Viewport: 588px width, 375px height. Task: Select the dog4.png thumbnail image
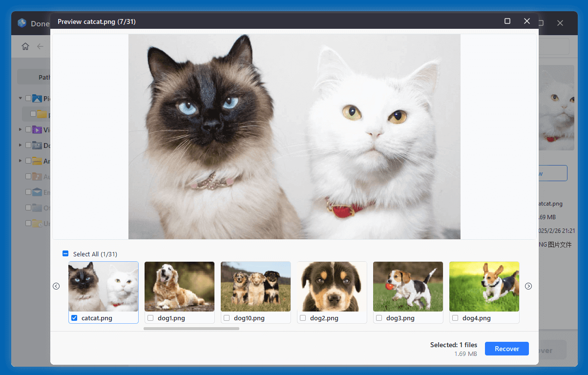point(484,287)
